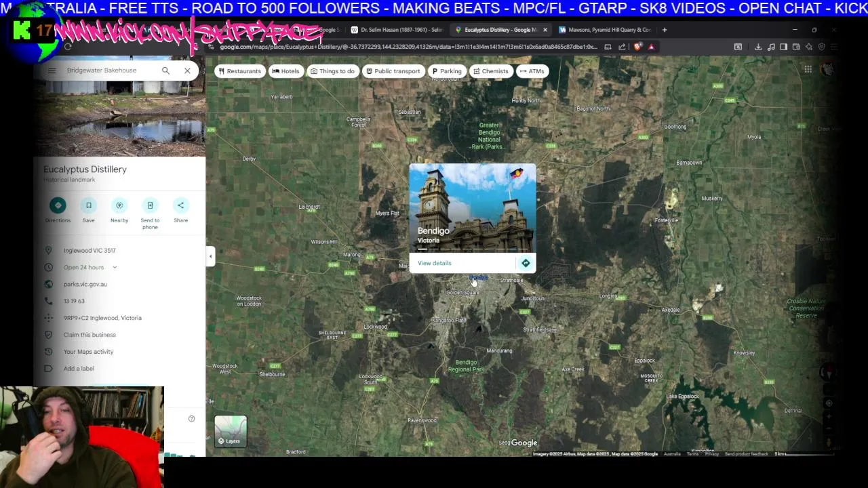Collapse the side panel with arrow

click(x=210, y=256)
